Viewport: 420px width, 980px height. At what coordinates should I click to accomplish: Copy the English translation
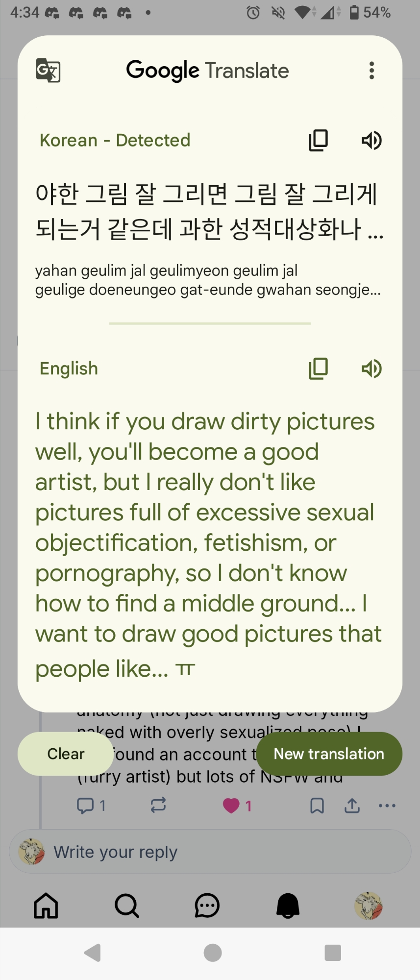[x=318, y=368]
